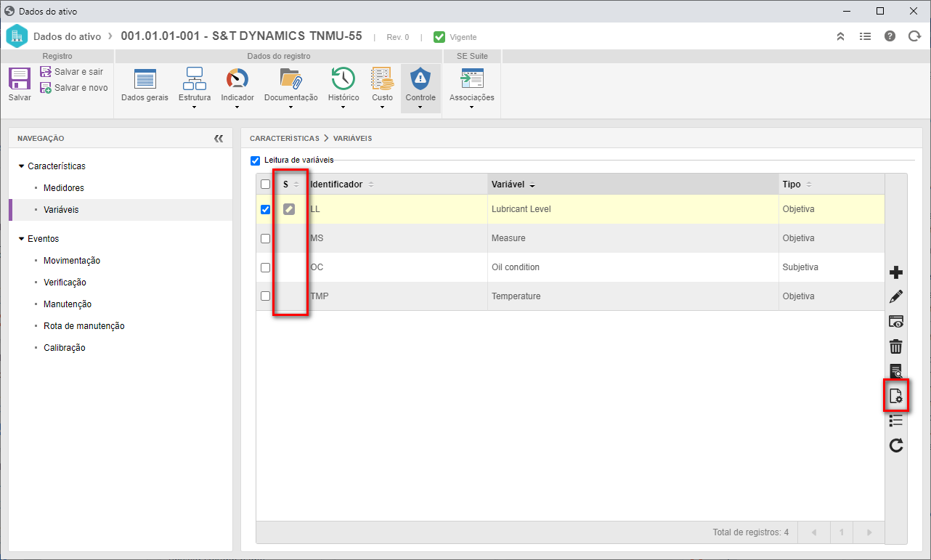Open the help question mark icon
The height and width of the screenshot is (560, 931).
pos(890,36)
